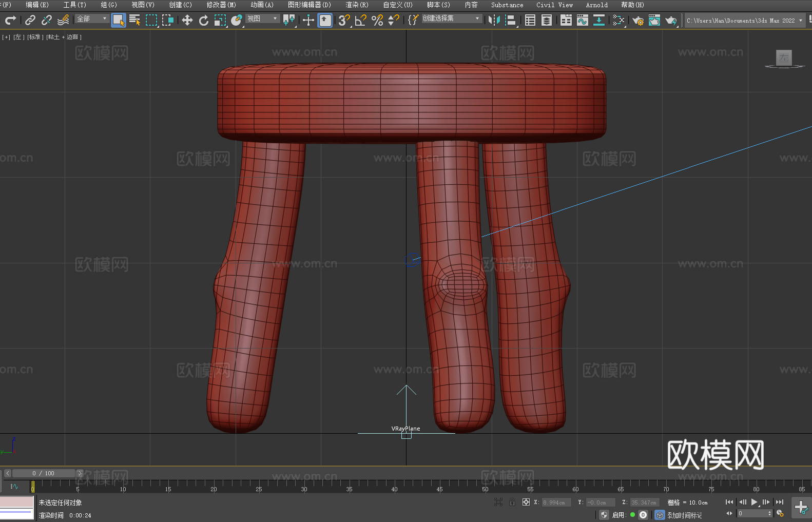Open the 工具(T) menu
The height and width of the screenshot is (522, 812).
75,5
